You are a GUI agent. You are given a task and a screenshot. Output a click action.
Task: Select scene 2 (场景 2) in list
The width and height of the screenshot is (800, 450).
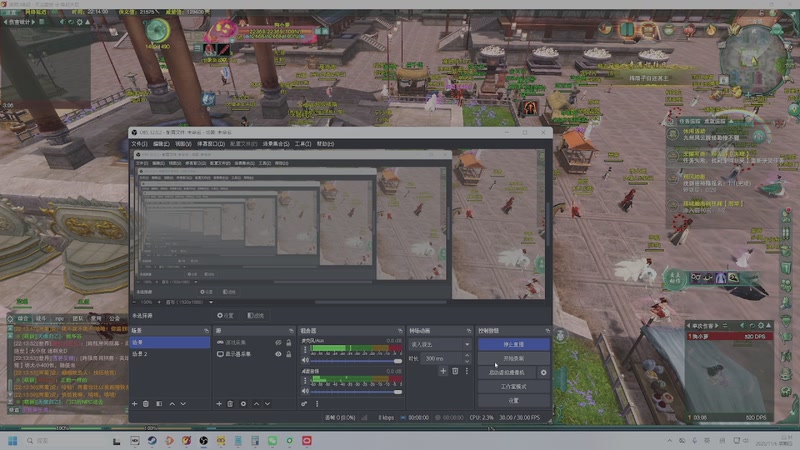coord(170,354)
